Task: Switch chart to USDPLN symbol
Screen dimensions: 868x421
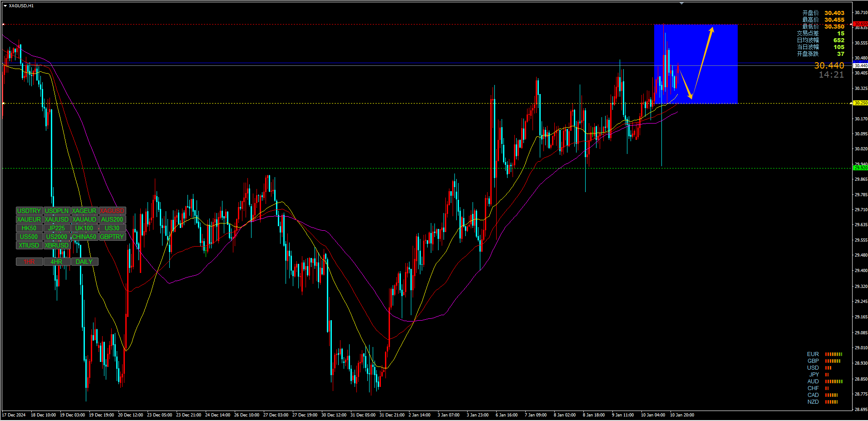Action: click(x=57, y=211)
